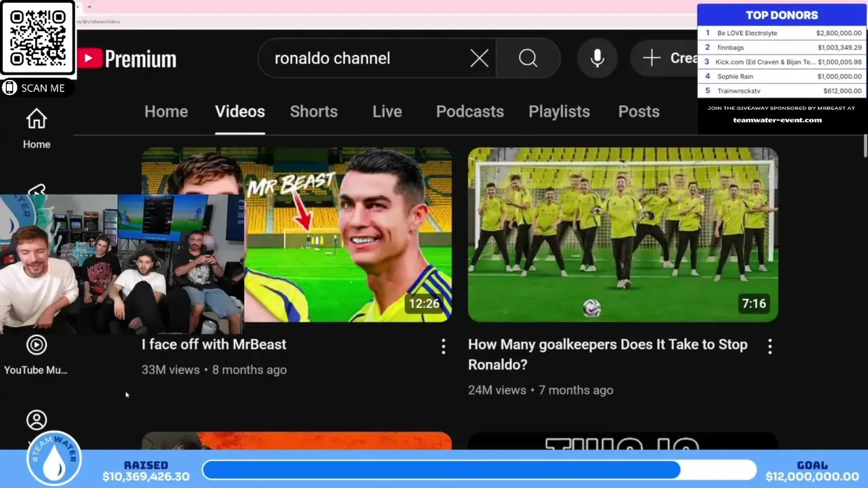
Task: Click the Be LOVE Electrolyte donor row
Action: pos(782,33)
